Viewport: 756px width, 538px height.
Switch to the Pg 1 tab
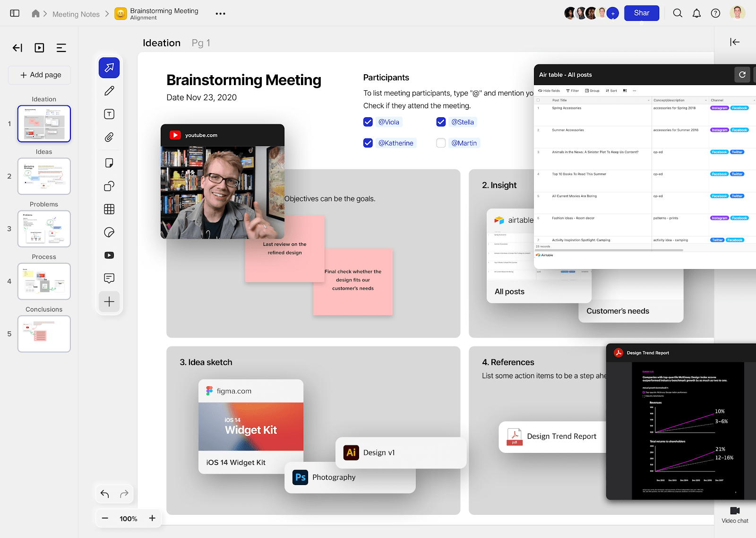pos(201,43)
